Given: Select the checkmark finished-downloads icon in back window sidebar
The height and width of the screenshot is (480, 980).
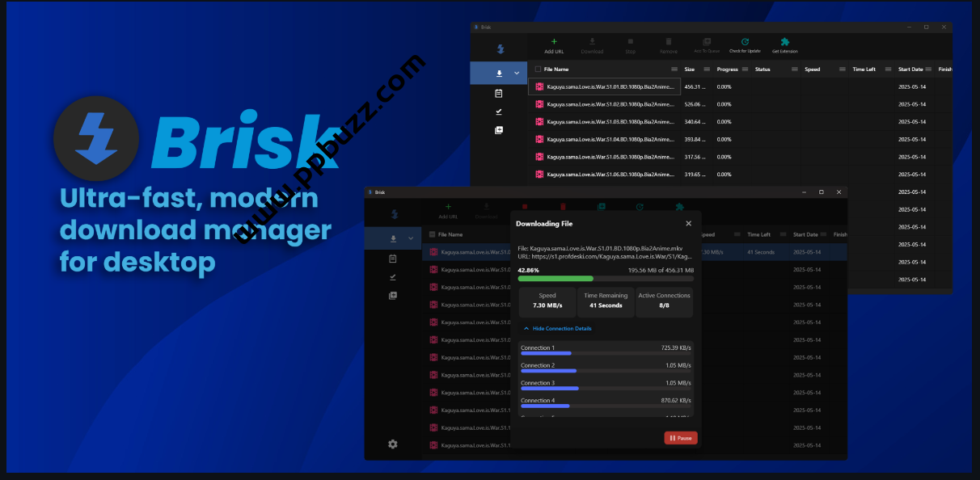Looking at the screenshot, I should 499,112.
